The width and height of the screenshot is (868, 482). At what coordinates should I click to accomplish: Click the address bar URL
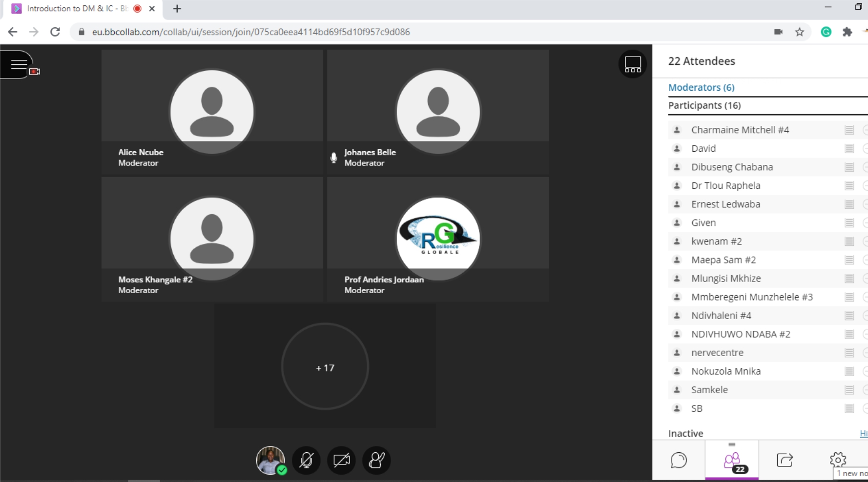251,32
